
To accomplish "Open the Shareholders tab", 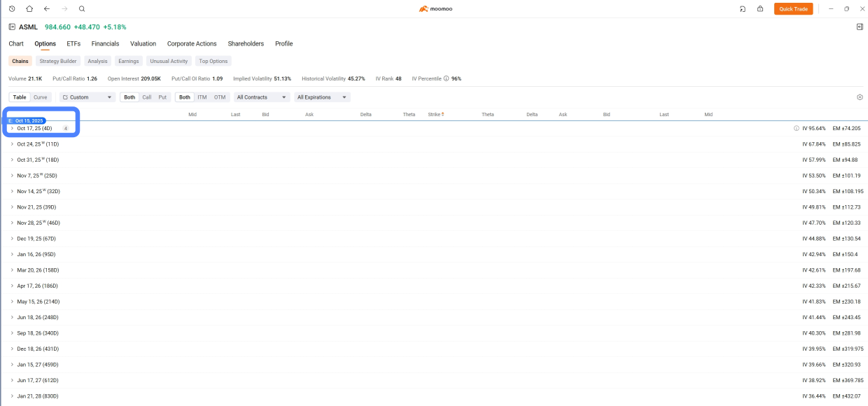I will pyautogui.click(x=246, y=43).
